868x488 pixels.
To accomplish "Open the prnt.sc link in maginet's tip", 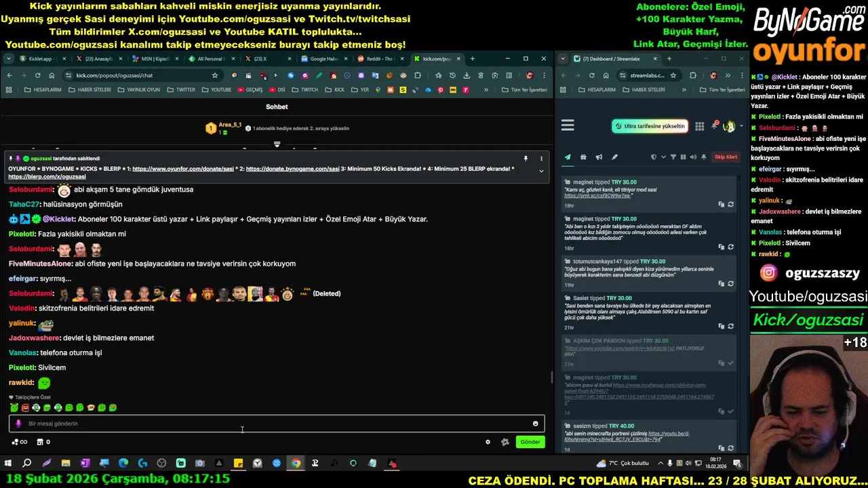I will (x=599, y=195).
